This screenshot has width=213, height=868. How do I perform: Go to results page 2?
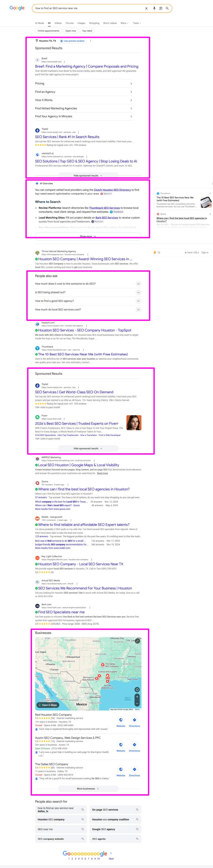(72, 859)
